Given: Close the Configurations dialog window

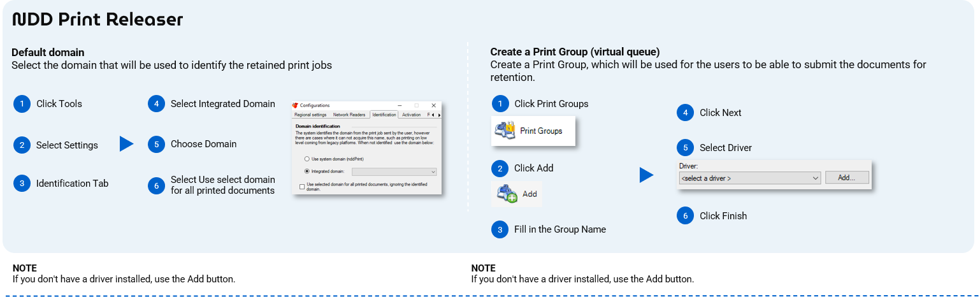Looking at the screenshot, I should [433, 105].
